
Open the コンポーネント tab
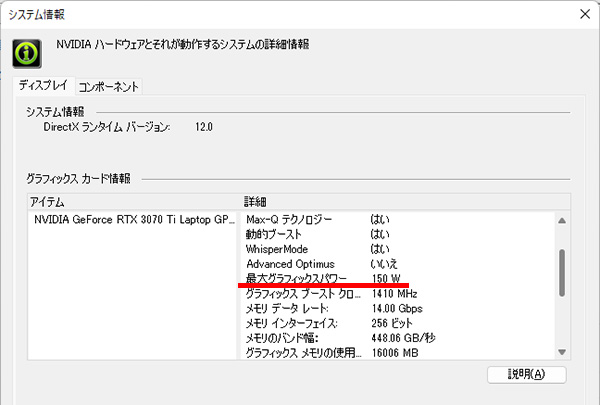(109, 87)
